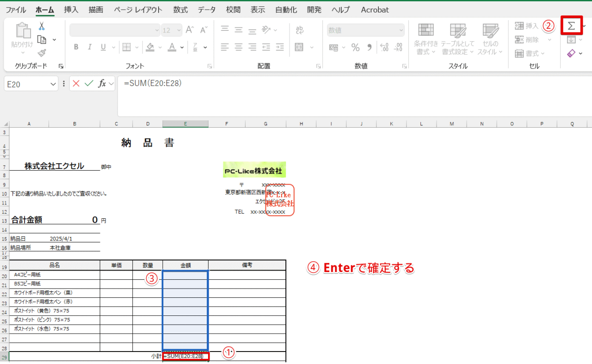Click the Increase Indent icon
The width and height of the screenshot is (592, 364).
(x=280, y=47)
